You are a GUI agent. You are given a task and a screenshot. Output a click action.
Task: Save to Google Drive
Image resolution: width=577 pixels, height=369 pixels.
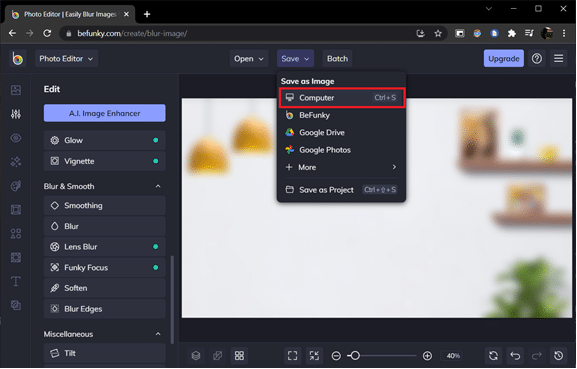pyautogui.click(x=341, y=132)
